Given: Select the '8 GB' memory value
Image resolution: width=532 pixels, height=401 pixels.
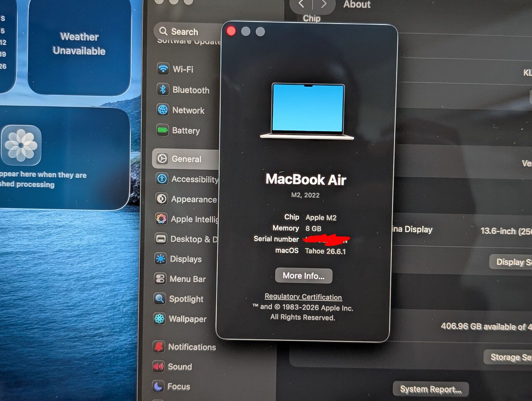Looking at the screenshot, I should point(313,228).
